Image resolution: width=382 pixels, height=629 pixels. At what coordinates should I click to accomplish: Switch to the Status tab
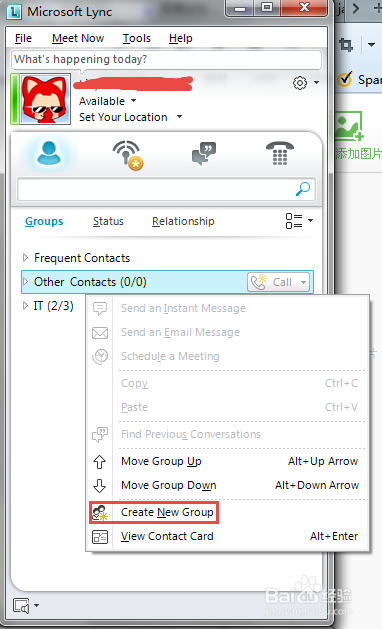(108, 221)
